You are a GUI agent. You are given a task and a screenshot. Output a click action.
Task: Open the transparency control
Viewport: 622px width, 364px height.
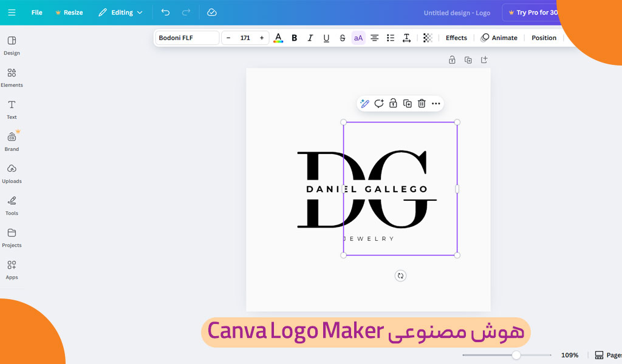coord(428,38)
